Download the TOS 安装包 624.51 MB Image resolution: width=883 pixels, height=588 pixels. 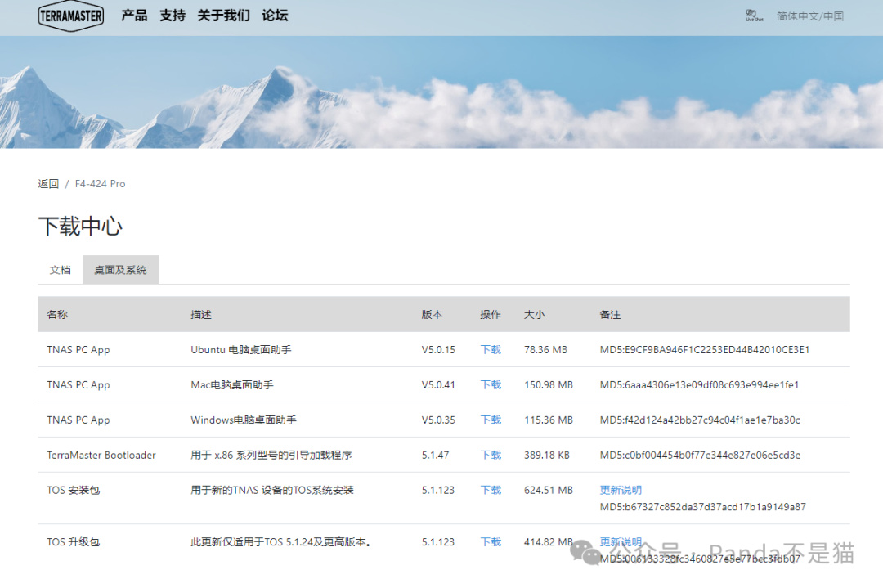click(491, 490)
